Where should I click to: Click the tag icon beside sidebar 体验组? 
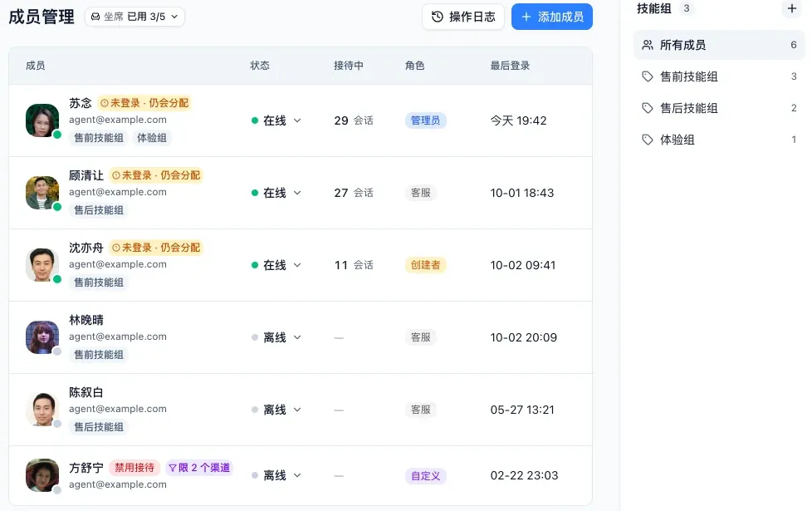click(648, 140)
